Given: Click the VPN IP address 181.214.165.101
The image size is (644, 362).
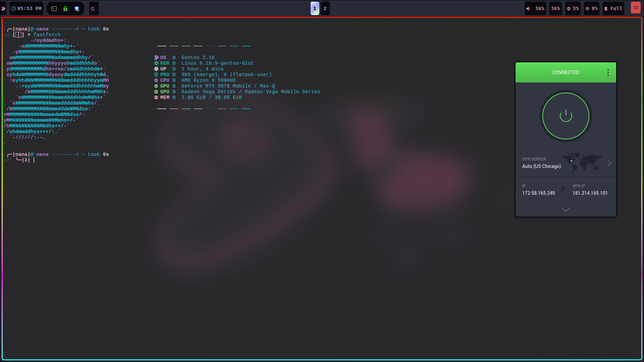Looking at the screenshot, I should (590, 193).
